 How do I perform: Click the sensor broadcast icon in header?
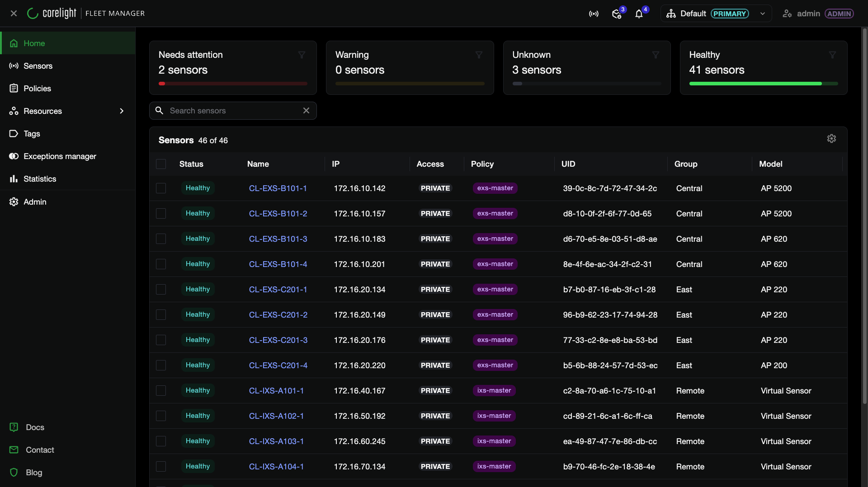pos(594,14)
